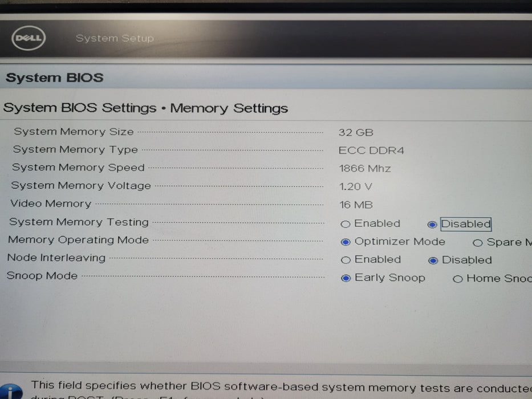Click the 1866 Mhz value
This screenshot has width=532, height=399.
pyautogui.click(x=365, y=169)
